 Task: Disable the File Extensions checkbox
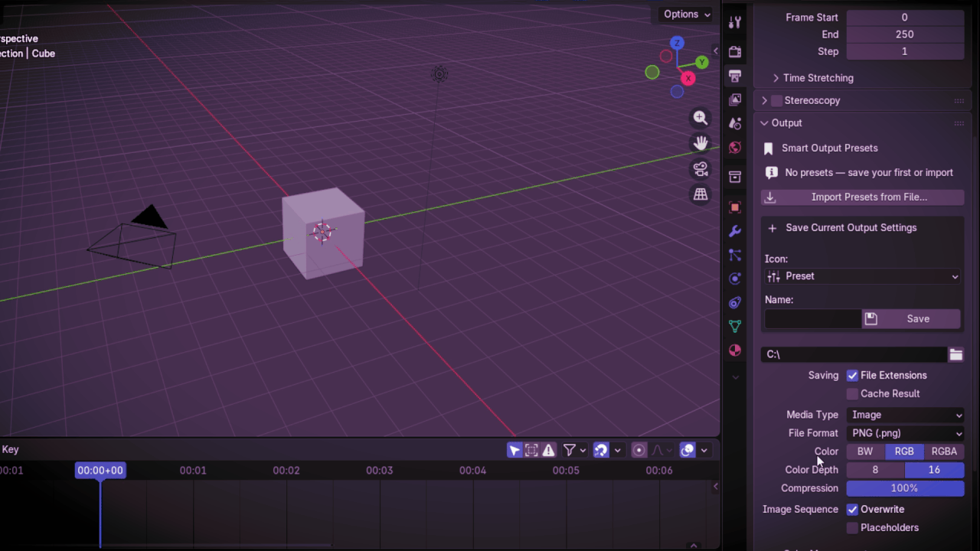click(852, 376)
